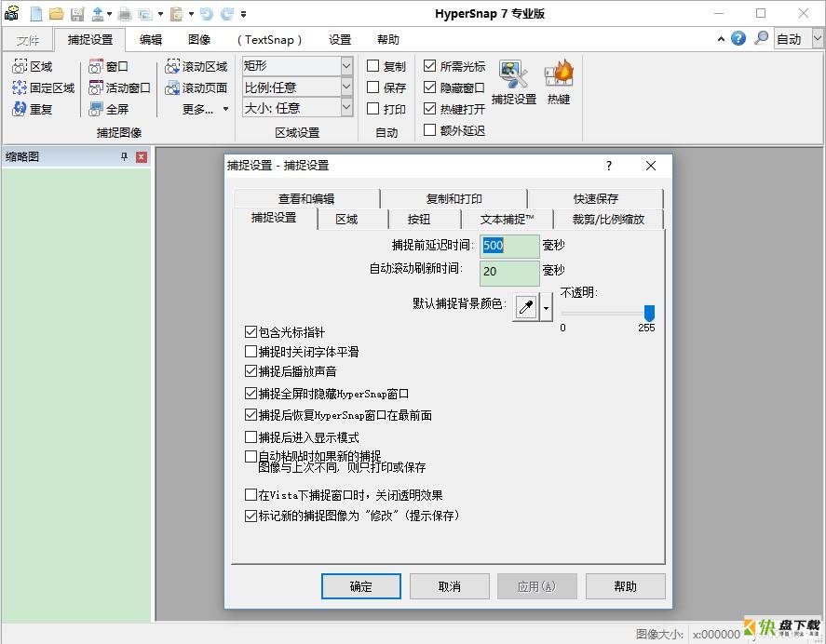This screenshot has width=826, height=644.
Task: Capture the 活动窗口 active window
Action: 119,87
